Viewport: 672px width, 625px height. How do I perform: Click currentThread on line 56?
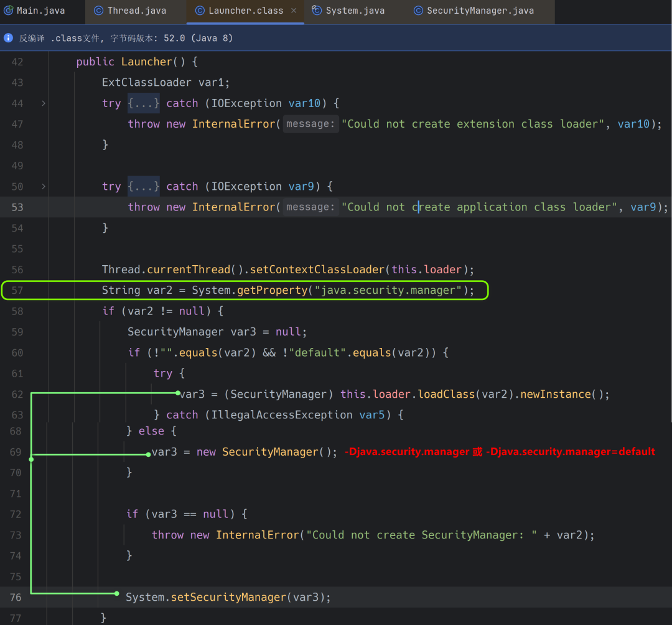189,270
